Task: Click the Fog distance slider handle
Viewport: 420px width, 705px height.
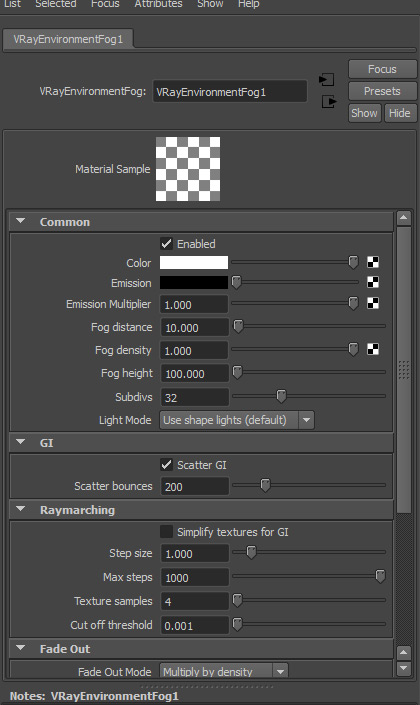Action: click(238, 326)
